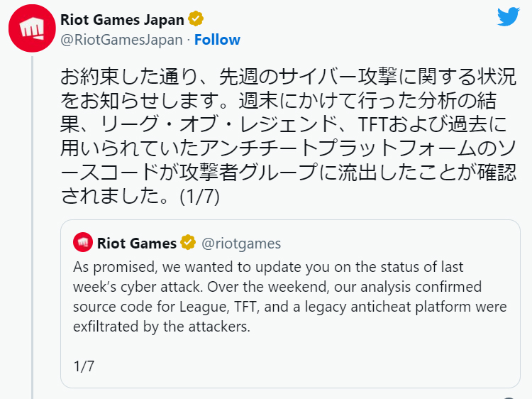The width and height of the screenshot is (532, 399).
Task: Click verified badge next to quoted Riot Games
Action: 187,243
